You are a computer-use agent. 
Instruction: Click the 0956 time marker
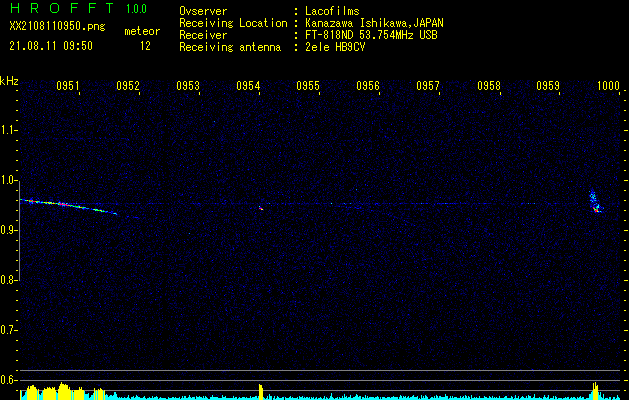[x=368, y=85]
